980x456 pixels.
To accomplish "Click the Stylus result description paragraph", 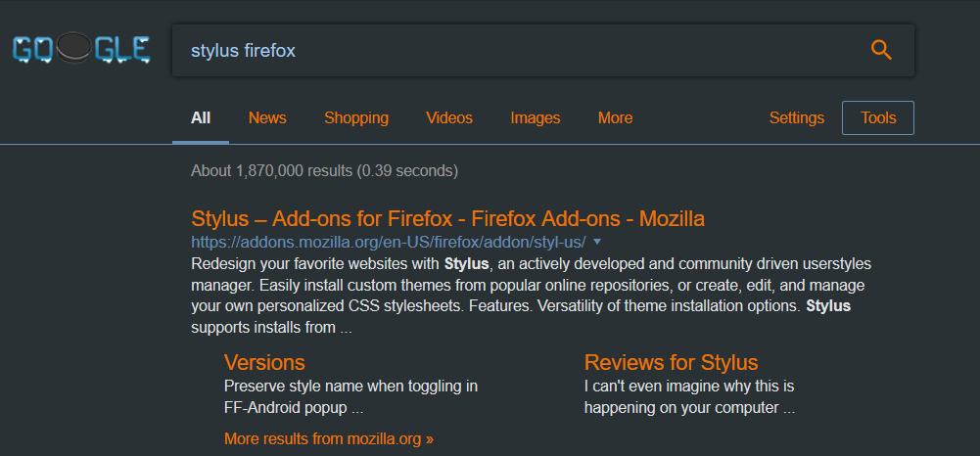I will (x=529, y=296).
